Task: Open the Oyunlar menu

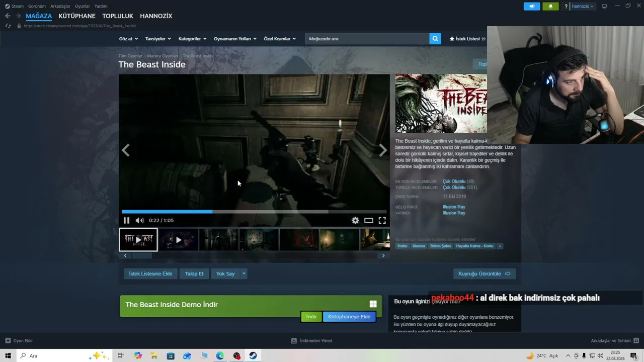Action: pyautogui.click(x=83, y=7)
